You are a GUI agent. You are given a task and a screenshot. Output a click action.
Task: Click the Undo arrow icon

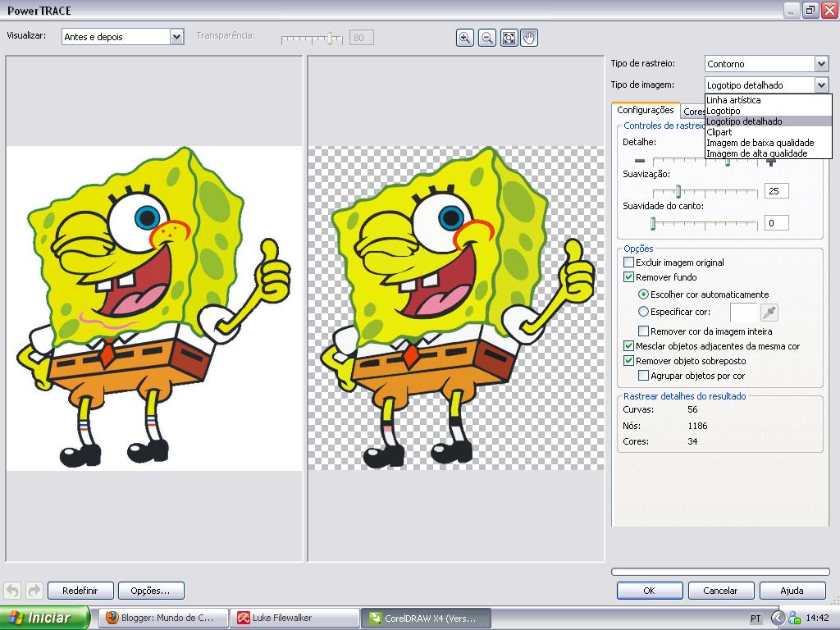[x=13, y=591]
